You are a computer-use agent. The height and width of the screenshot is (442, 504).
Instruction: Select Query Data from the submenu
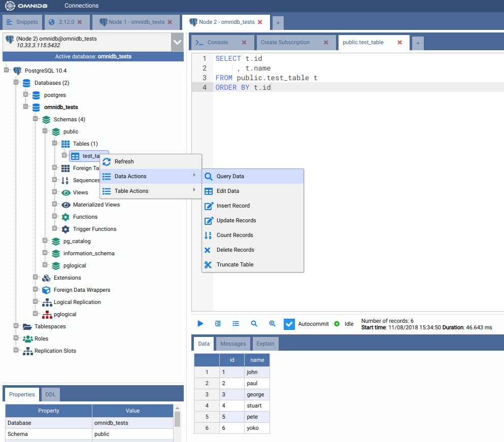click(230, 176)
